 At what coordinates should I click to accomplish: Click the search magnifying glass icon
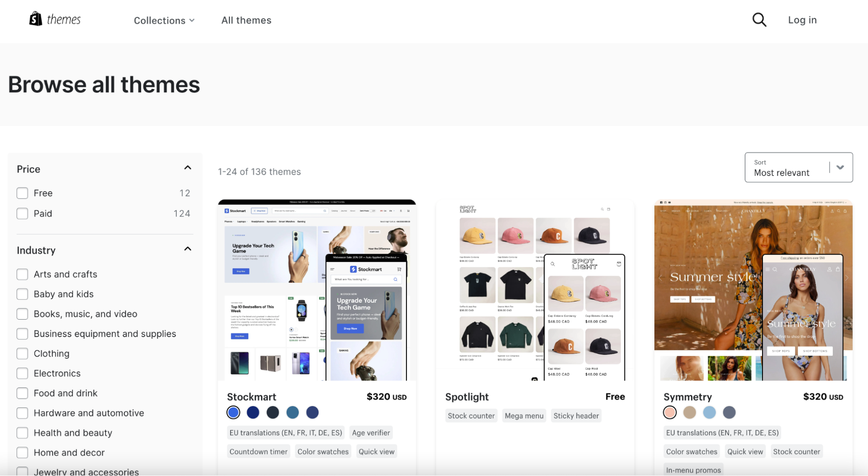pos(759,19)
